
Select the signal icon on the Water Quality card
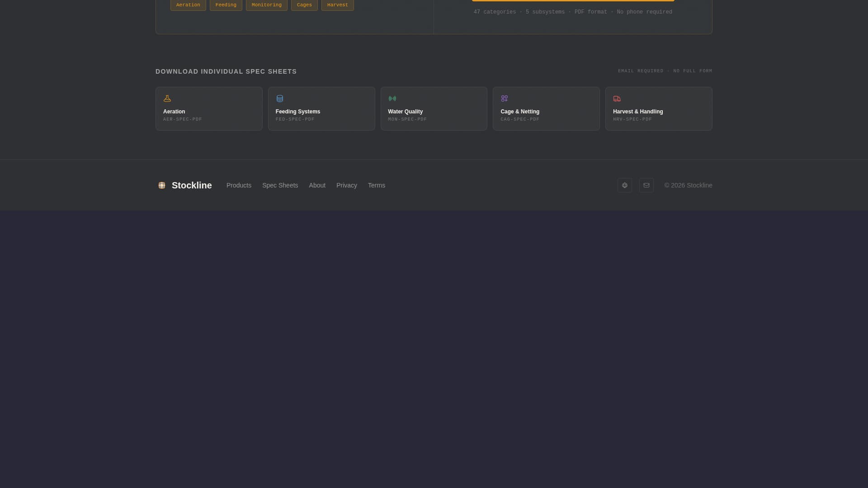pos(392,99)
